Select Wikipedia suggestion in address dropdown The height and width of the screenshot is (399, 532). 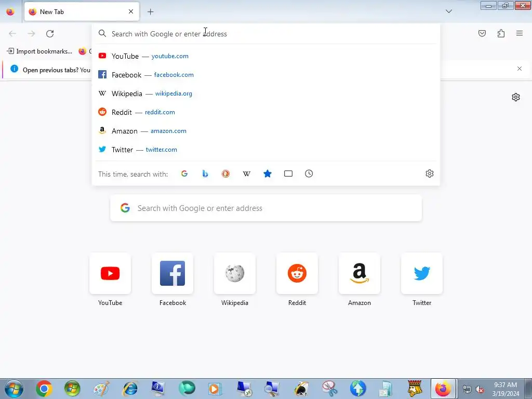click(x=266, y=94)
